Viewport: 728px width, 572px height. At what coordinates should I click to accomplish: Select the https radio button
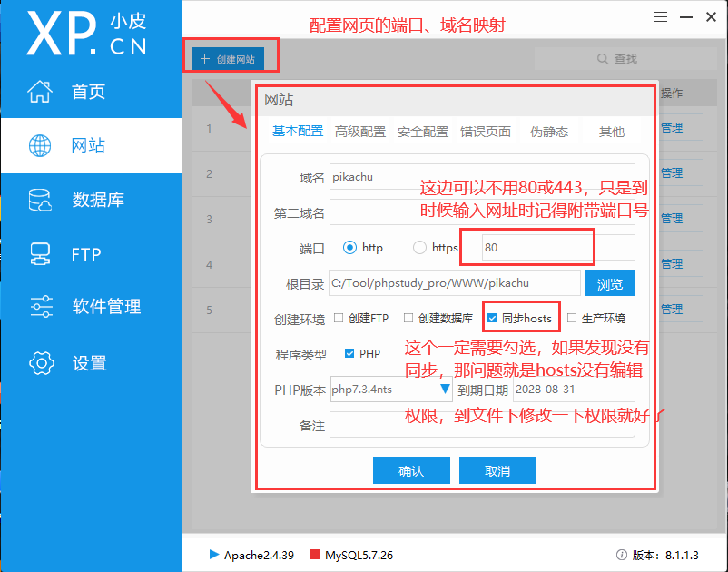pos(419,248)
